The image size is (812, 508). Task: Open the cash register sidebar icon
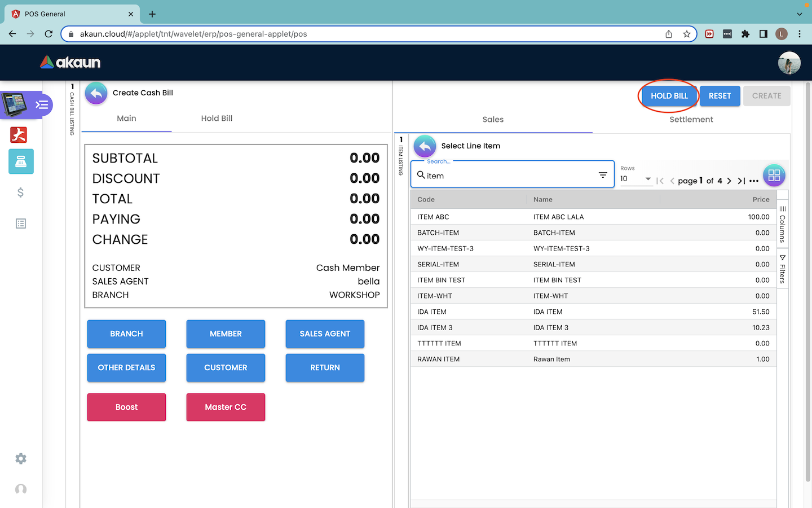(x=21, y=162)
